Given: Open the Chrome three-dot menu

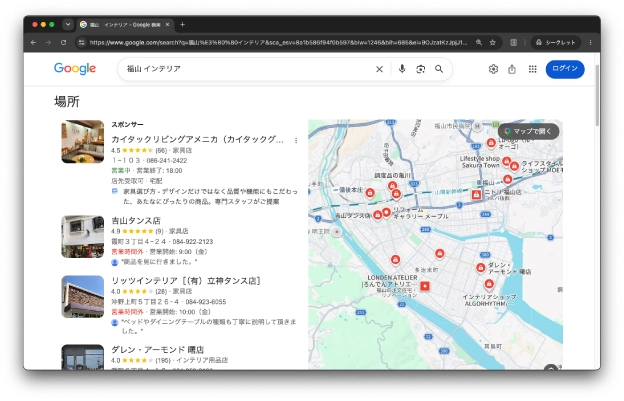Looking at the screenshot, I should pos(590,42).
